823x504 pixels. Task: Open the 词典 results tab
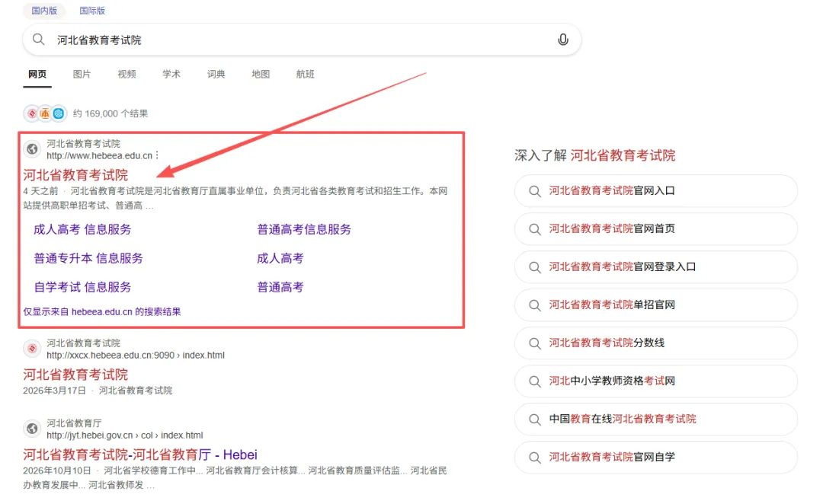[216, 74]
